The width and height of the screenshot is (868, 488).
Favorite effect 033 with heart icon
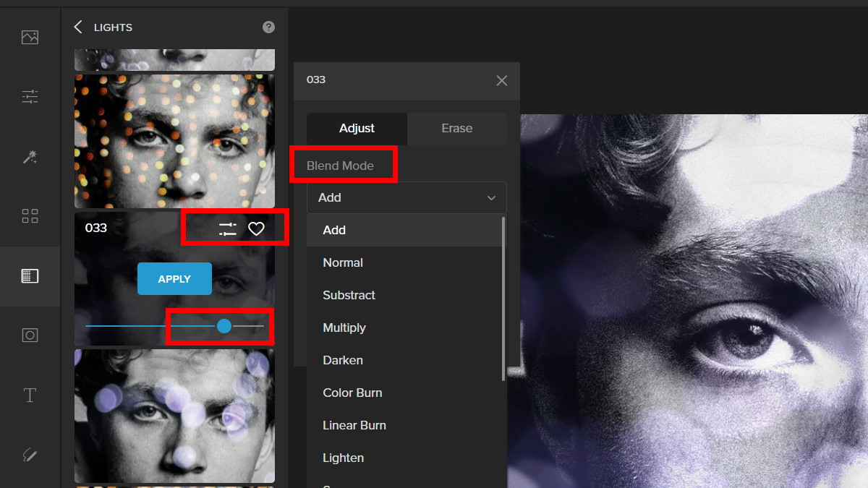256,229
